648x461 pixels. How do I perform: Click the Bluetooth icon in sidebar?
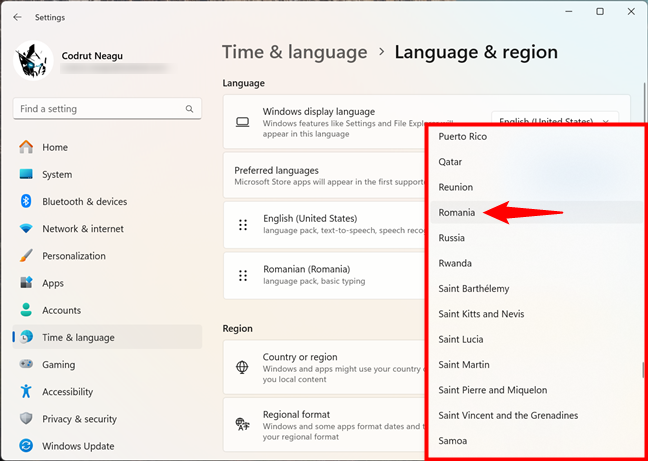point(26,202)
